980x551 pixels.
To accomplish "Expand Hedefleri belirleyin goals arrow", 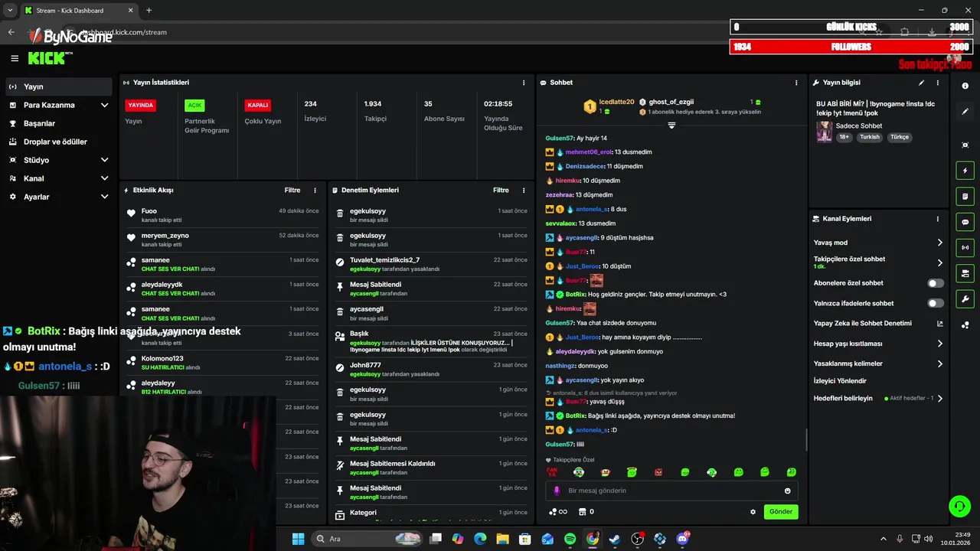I will tap(940, 398).
